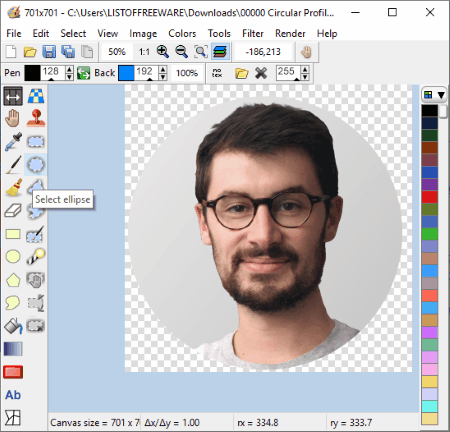This screenshot has height=432, width=450.
Task: Click the 'no tex' texture preview
Action: [x=217, y=73]
